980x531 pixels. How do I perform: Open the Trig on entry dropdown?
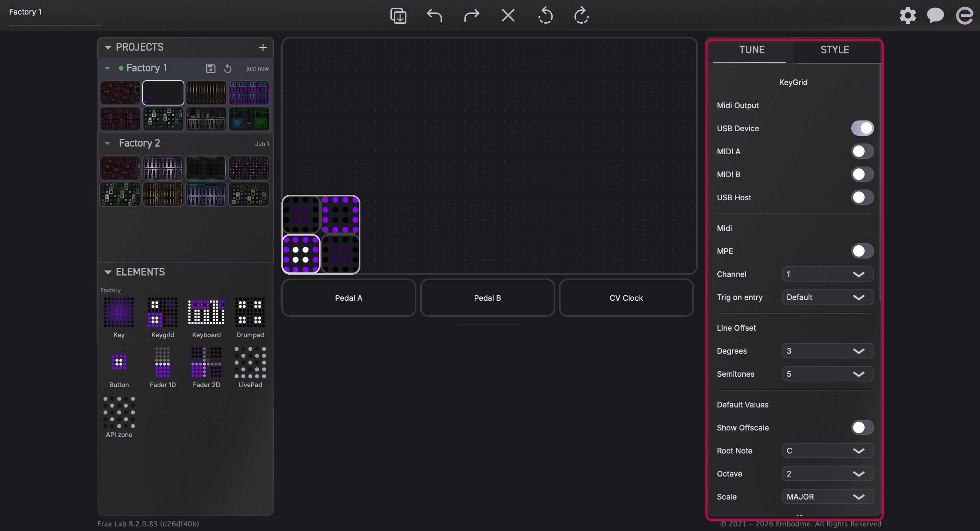pyautogui.click(x=828, y=297)
